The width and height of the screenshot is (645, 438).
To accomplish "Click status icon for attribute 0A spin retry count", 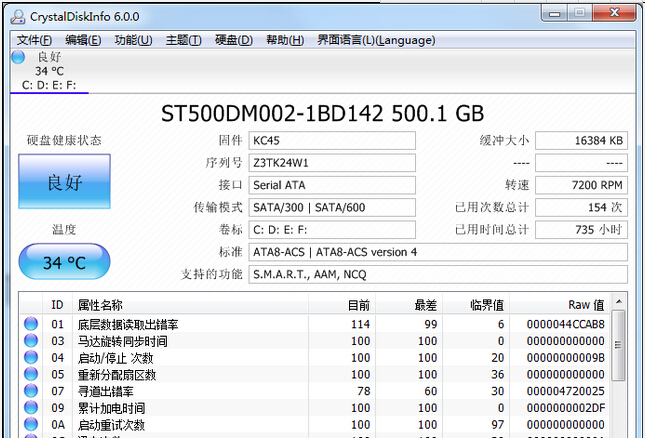I will pos(30,426).
